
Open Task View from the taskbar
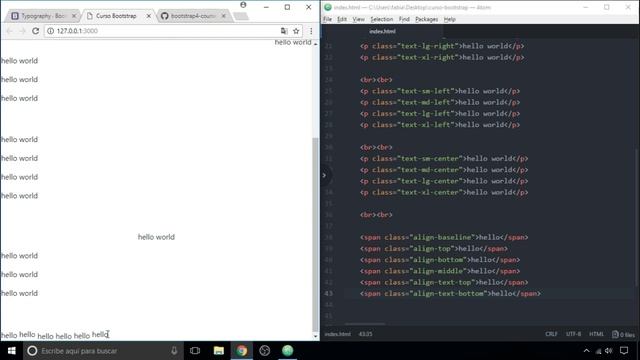click(x=195, y=351)
